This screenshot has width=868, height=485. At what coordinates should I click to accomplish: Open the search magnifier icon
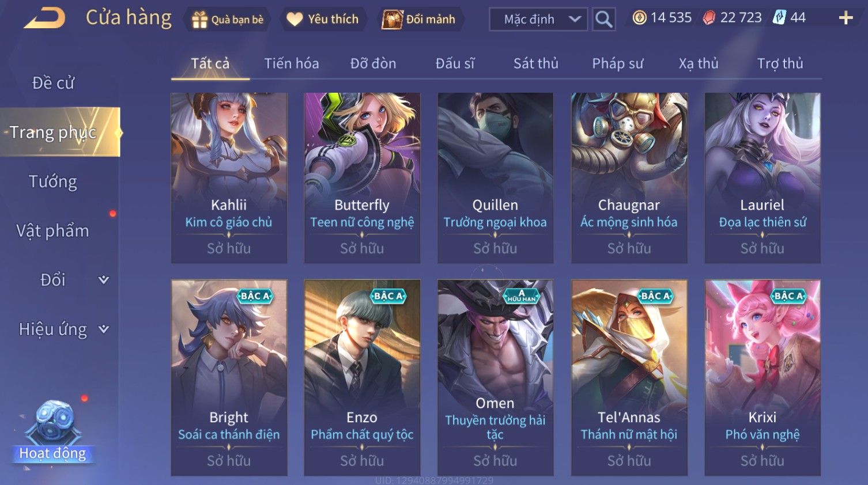tap(603, 20)
